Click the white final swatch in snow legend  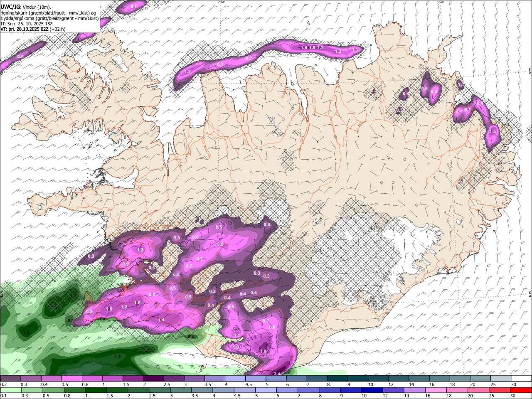click(x=522, y=379)
